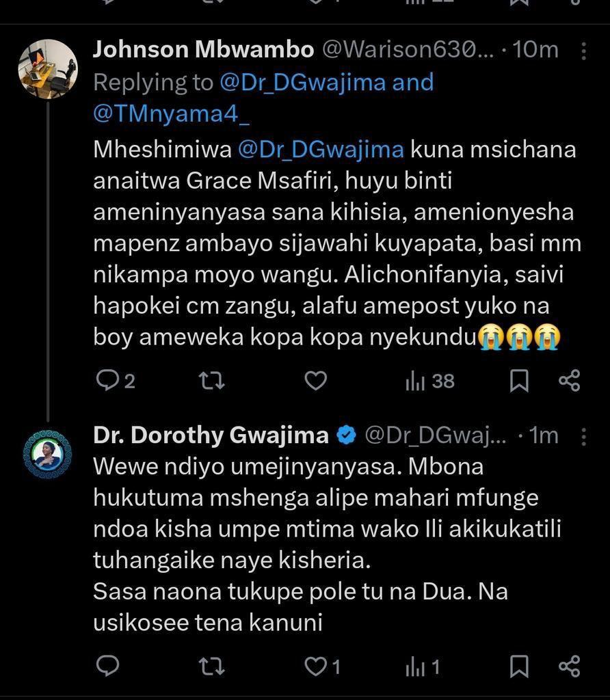Retweet Johnson Mbwambo's tweet

click(x=211, y=381)
